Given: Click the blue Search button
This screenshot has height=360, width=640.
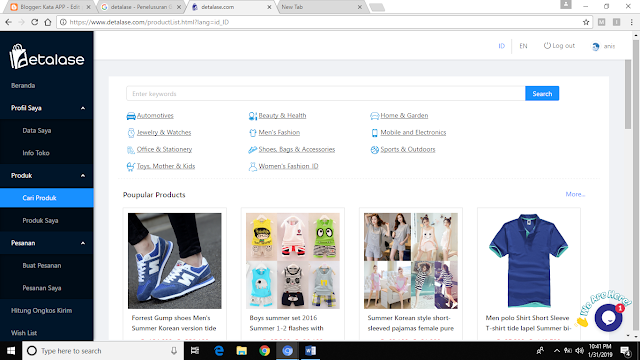Looking at the screenshot, I should click(x=542, y=93).
